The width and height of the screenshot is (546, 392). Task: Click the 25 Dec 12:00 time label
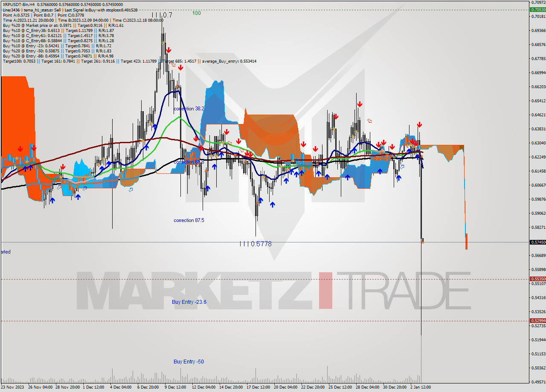pyautogui.click(x=340, y=387)
